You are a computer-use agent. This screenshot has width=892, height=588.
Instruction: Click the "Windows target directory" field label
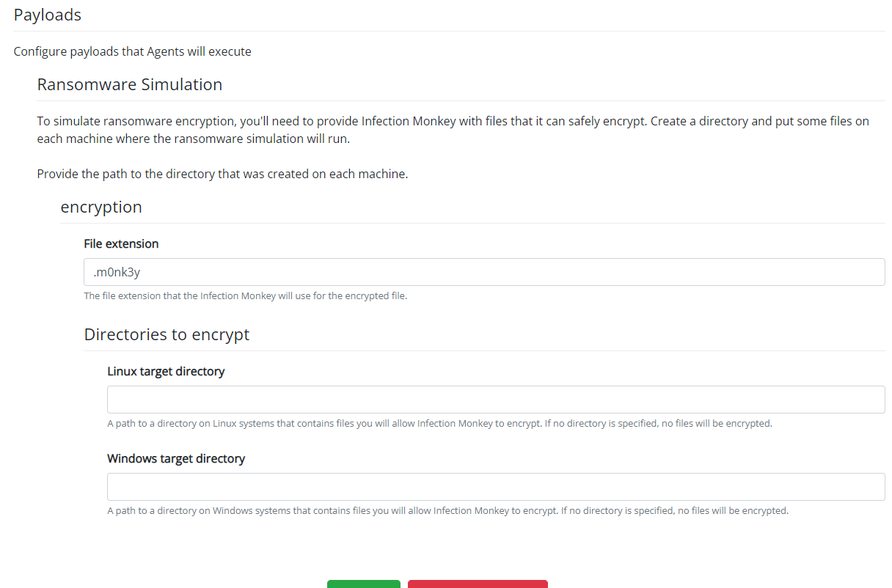[x=178, y=457]
